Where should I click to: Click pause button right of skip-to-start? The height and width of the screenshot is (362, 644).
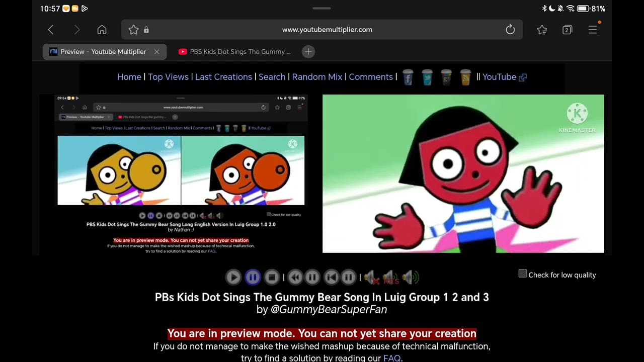[x=348, y=277]
